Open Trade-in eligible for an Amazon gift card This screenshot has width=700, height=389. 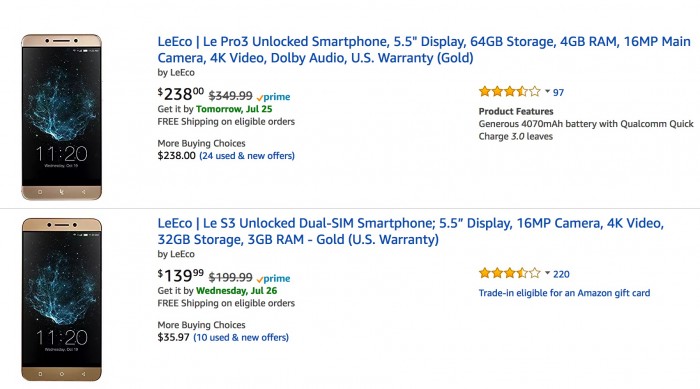click(564, 293)
